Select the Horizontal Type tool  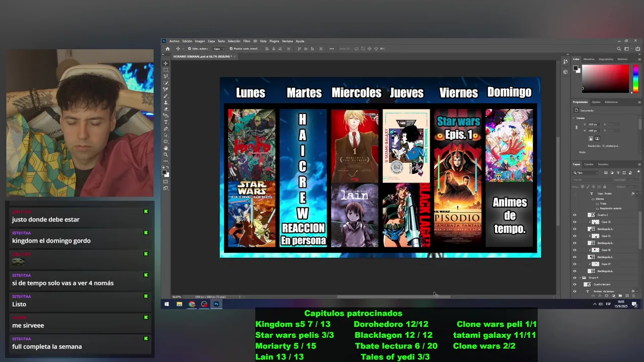[x=166, y=121]
